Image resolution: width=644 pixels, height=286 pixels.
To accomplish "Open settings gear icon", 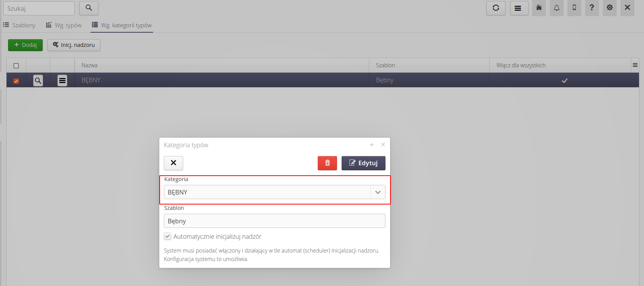I will tap(610, 8).
